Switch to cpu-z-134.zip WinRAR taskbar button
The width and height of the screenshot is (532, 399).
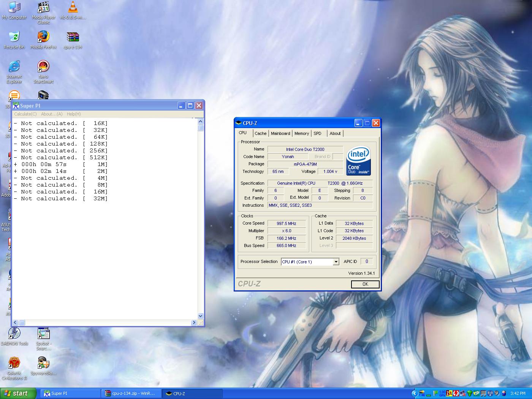[131, 394]
